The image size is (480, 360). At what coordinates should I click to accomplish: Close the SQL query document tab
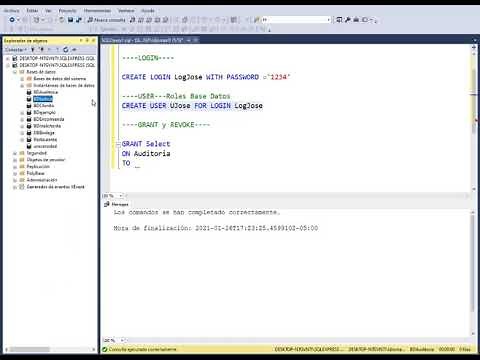(x=196, y=40)
